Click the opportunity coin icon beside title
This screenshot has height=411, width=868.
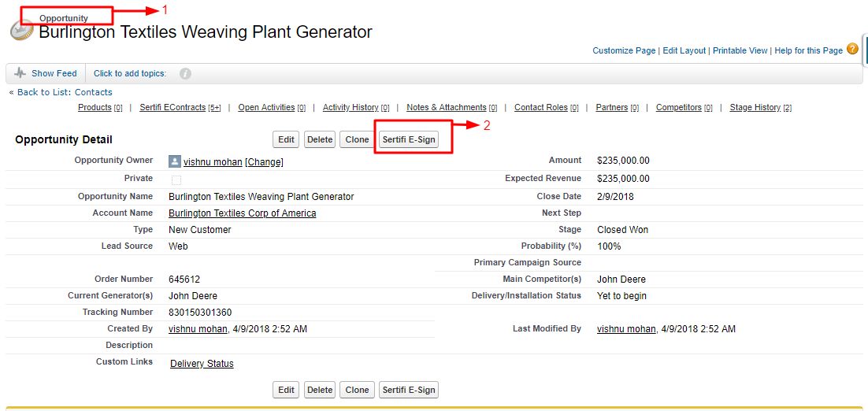click(x=22, y=31)
